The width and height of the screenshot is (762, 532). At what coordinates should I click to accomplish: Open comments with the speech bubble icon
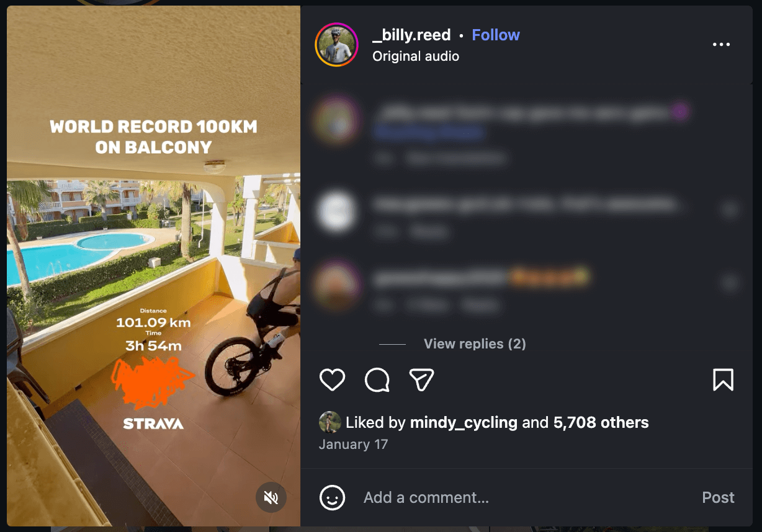377,379
